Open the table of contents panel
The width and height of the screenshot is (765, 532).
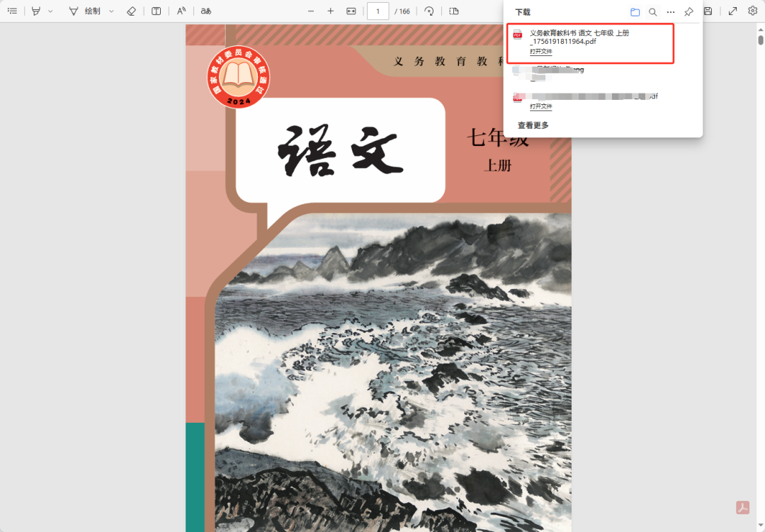[12, 11]
